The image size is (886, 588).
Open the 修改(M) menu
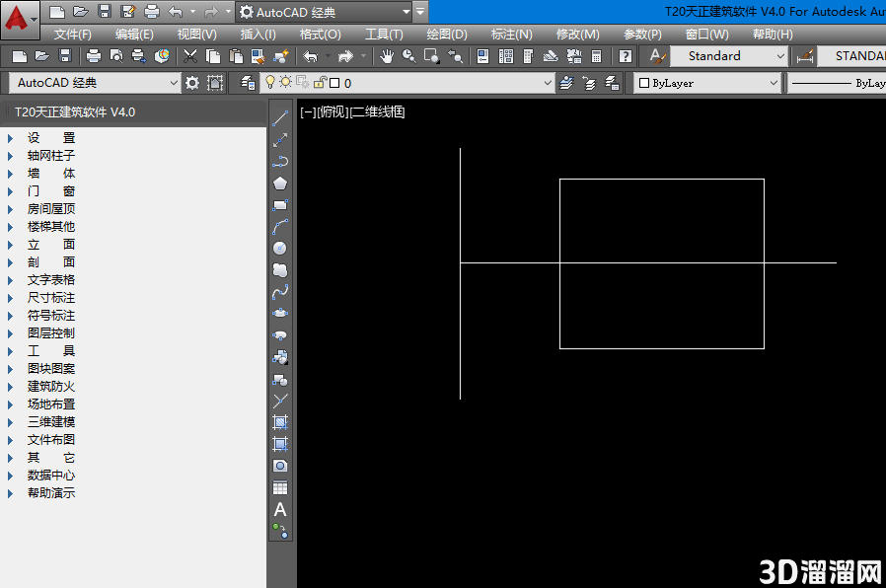(x=577, y=35)
